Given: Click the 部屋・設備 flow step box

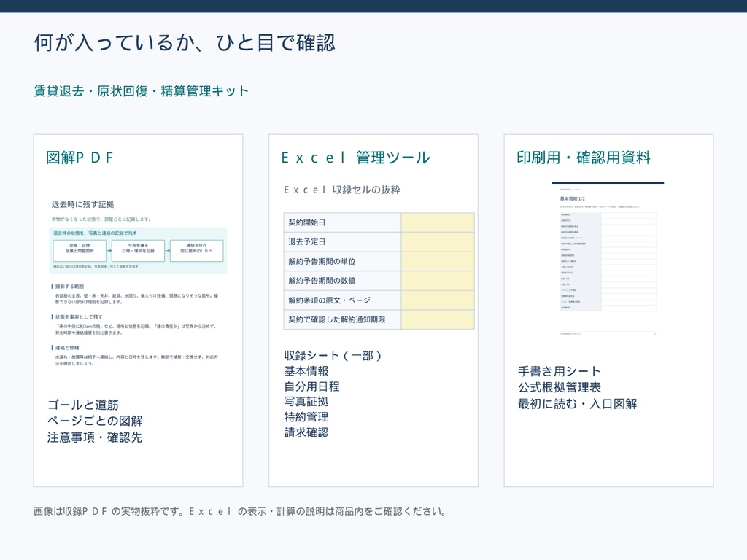Looking at the screenshot, I should (x=80, y=251).
